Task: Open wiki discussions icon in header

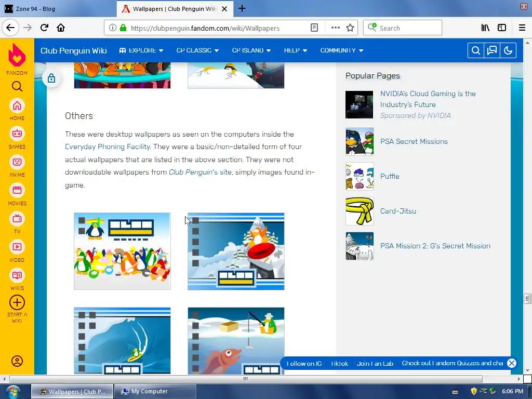Action: tap(491, 50)
